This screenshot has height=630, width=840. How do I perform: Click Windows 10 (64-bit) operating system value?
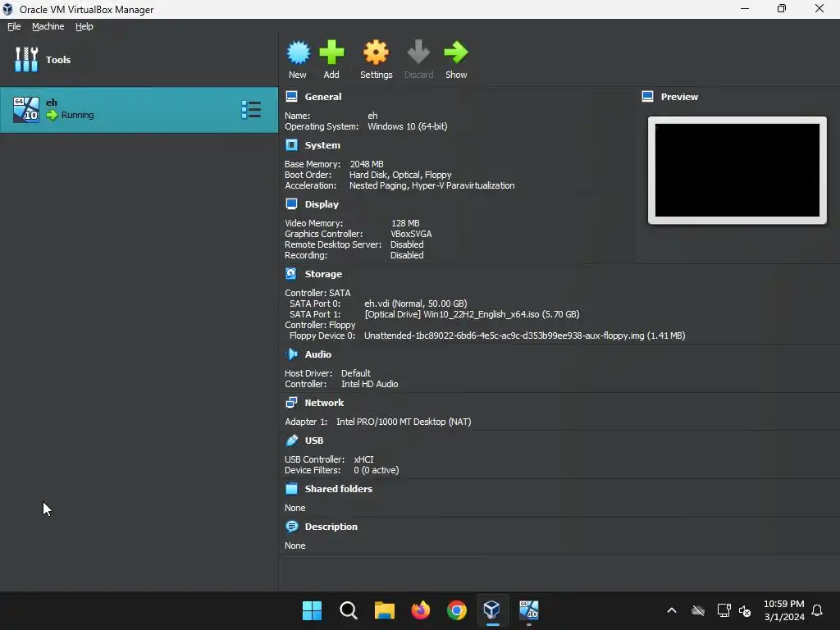408,126
